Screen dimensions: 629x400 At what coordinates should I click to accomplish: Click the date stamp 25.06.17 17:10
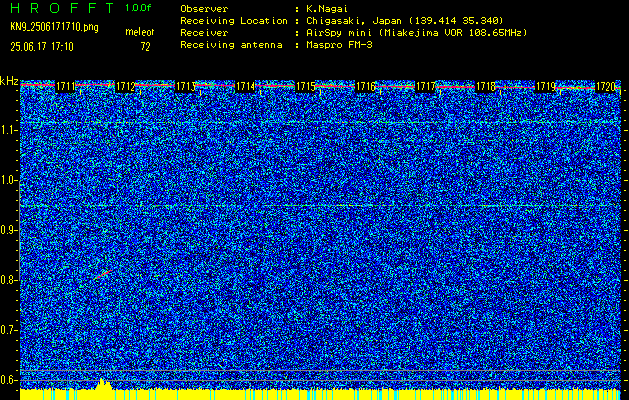[x=42, y=47]
